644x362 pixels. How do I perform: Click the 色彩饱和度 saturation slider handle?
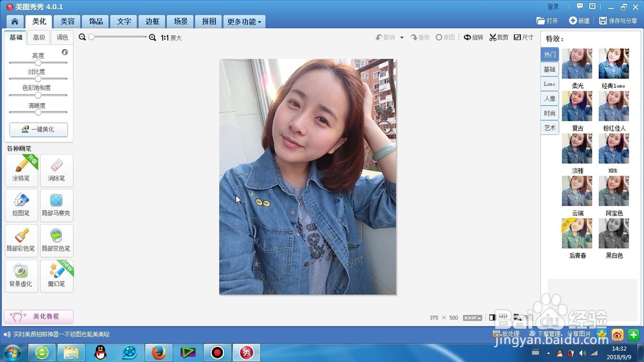[x=38, y=95]
